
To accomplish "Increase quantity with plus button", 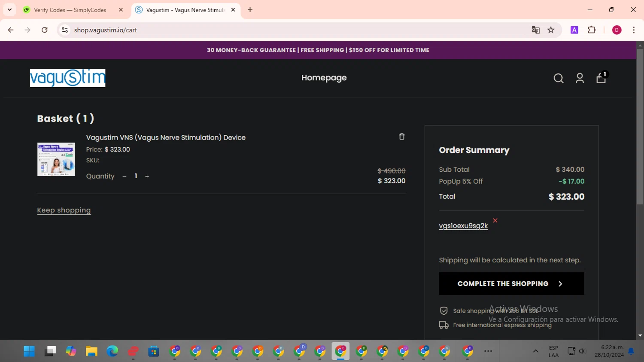I will pos(147,176).
